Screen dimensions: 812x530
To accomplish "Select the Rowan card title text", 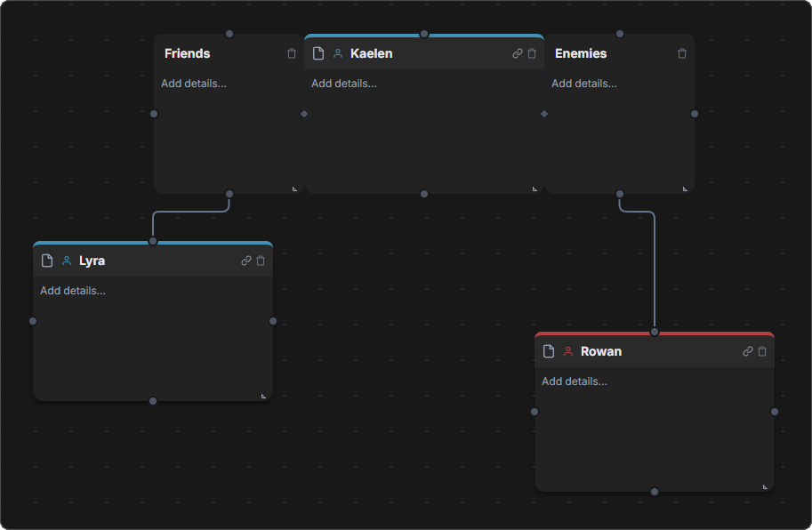I will [601, 351].
